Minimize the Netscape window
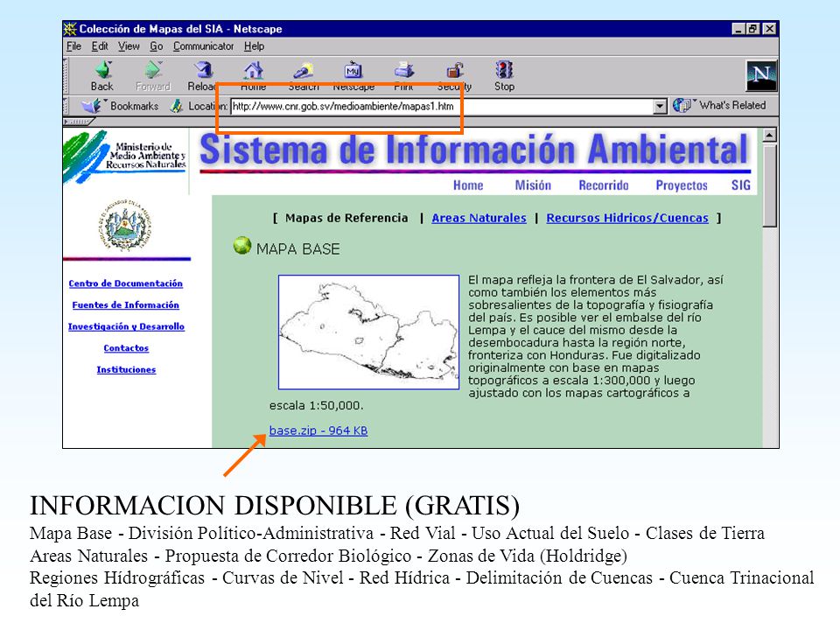This screenshot has width=840, height=630. click(738, 29)
